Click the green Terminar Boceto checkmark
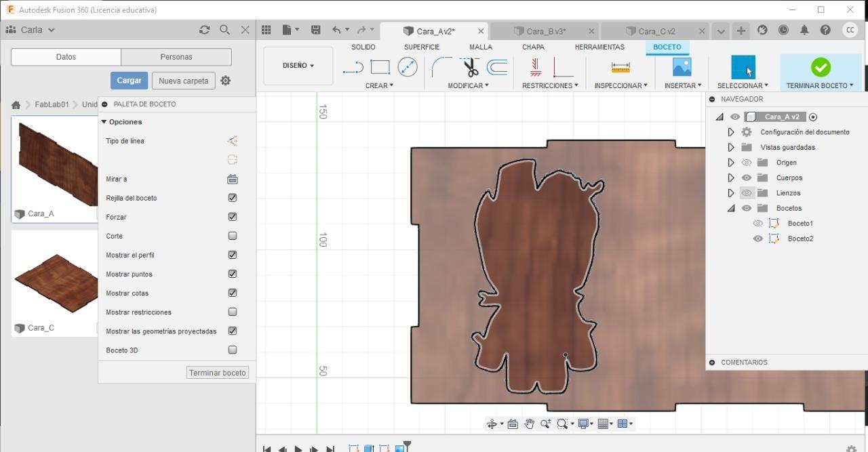Viewport: 868px width, 452px height. (821, 67)
